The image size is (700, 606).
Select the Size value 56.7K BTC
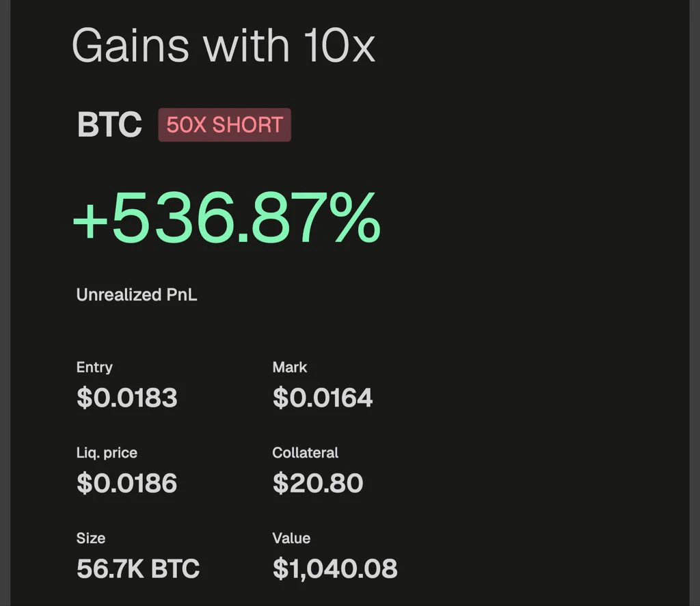pos(138,568)
